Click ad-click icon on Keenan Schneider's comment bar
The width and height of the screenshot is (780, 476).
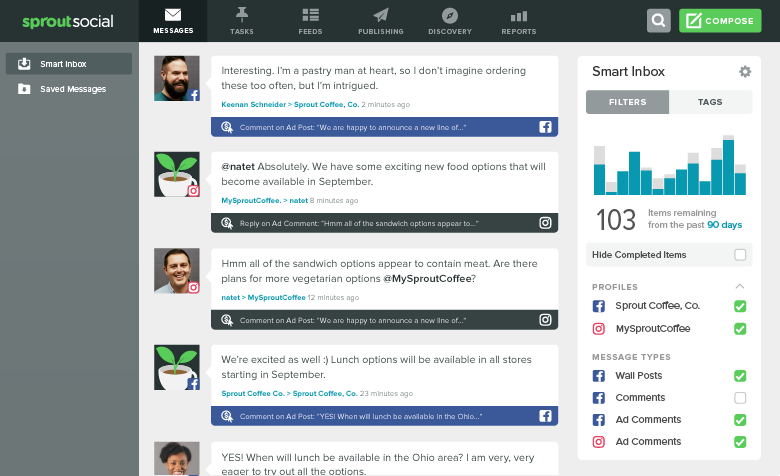click(227, 127)
